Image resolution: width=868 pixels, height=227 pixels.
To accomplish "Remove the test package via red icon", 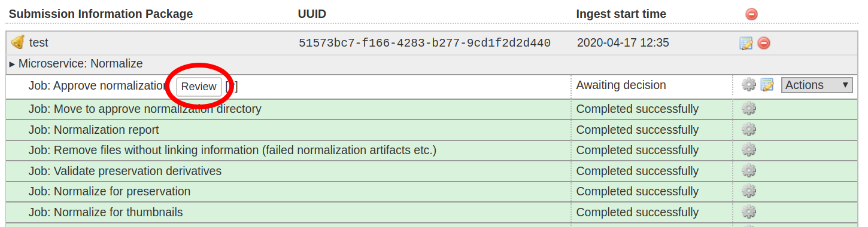I will [x=764, y=43].
